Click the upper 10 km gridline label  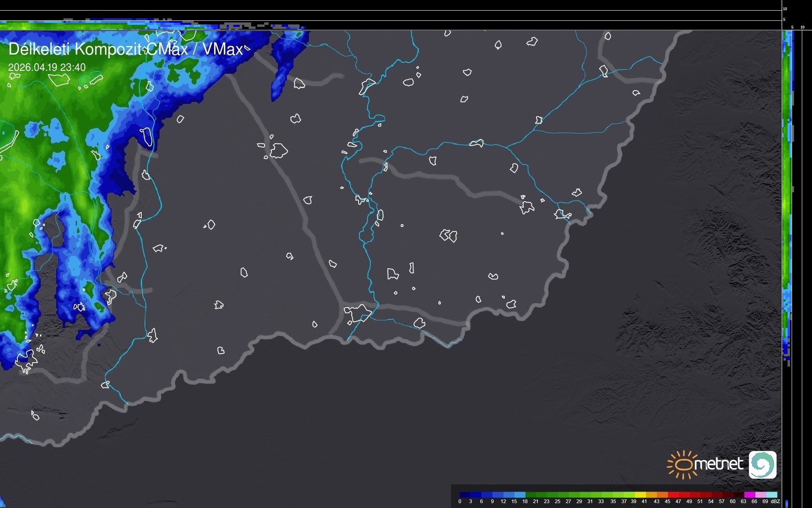[x=785, y=9]
